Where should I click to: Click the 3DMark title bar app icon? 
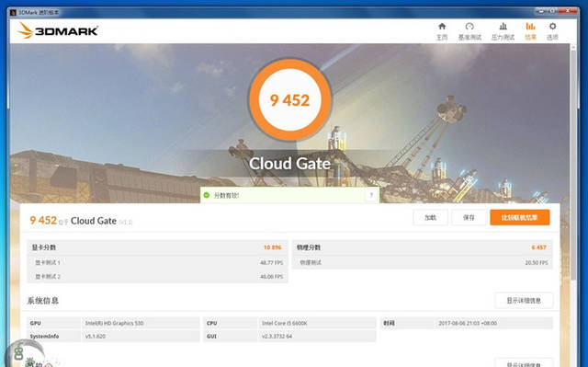(x=13, y=12)
